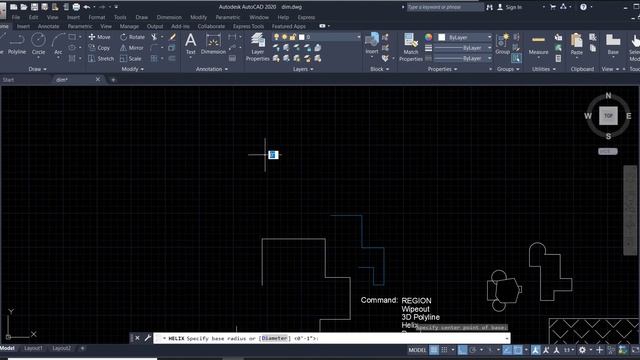Viewport: 640px width, 360px height.
Task: Add new drawing tab with plus
Action: (x=113, y=80)
